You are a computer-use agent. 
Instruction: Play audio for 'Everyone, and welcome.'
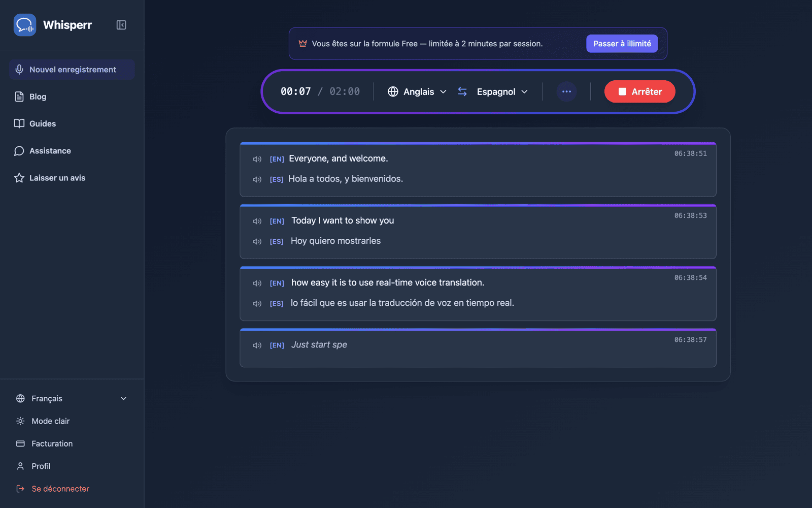257,159
